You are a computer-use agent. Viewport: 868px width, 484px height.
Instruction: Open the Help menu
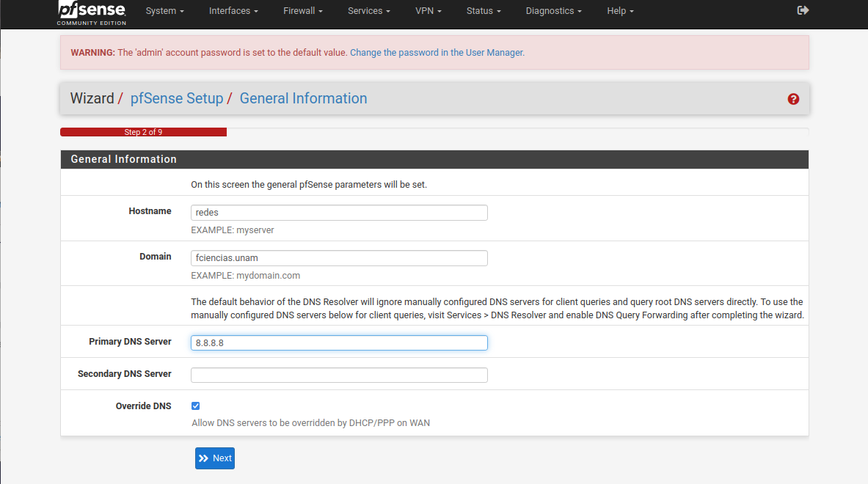[x=620, y=11]
